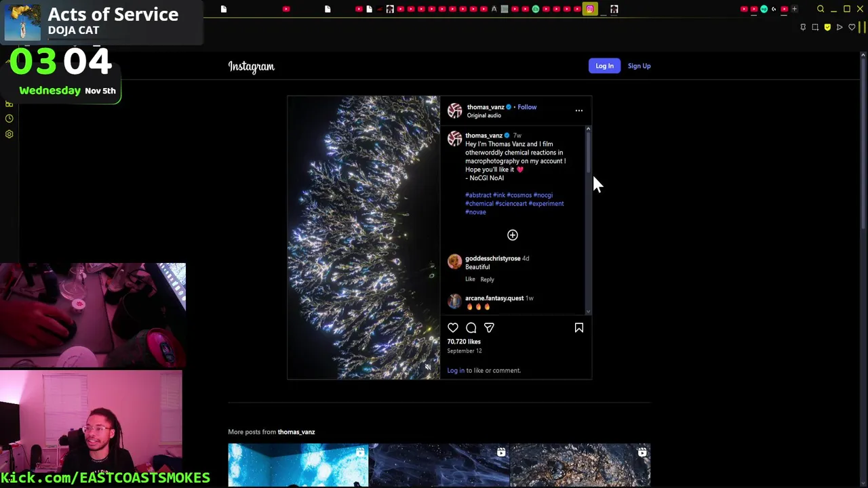Screen dimensions: 868x488
Task: Open goddesschristyrose commenter username
Action: (x=492, y=258)
